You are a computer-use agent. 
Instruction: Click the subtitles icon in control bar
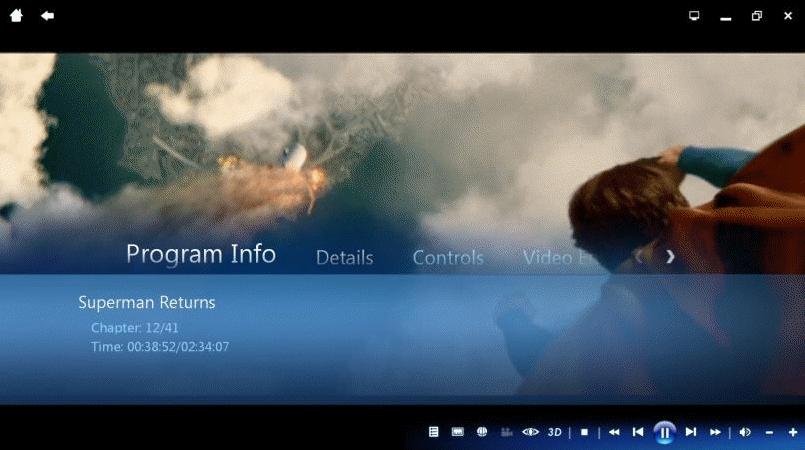(x=458, y=432)
